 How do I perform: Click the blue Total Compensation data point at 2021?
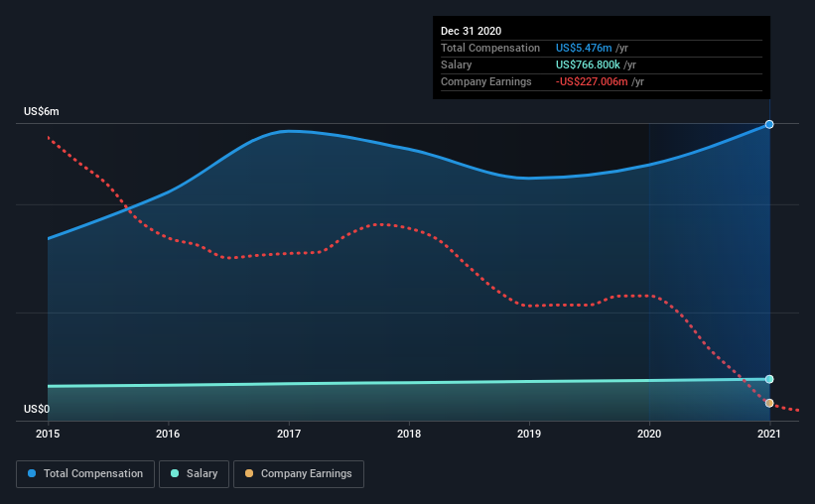coord(769,124)
